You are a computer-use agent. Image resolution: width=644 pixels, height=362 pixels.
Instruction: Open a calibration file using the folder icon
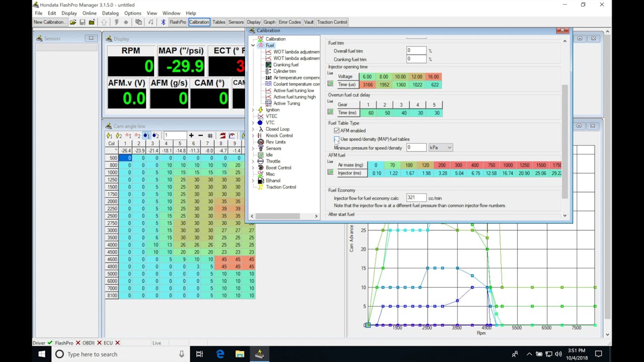pyautogui.click(x=73, y=22)
